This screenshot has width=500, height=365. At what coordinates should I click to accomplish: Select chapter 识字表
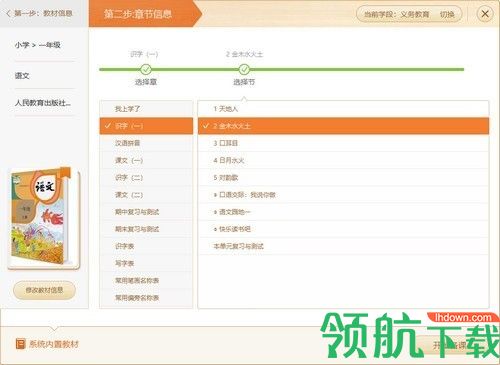pos(146,246)
